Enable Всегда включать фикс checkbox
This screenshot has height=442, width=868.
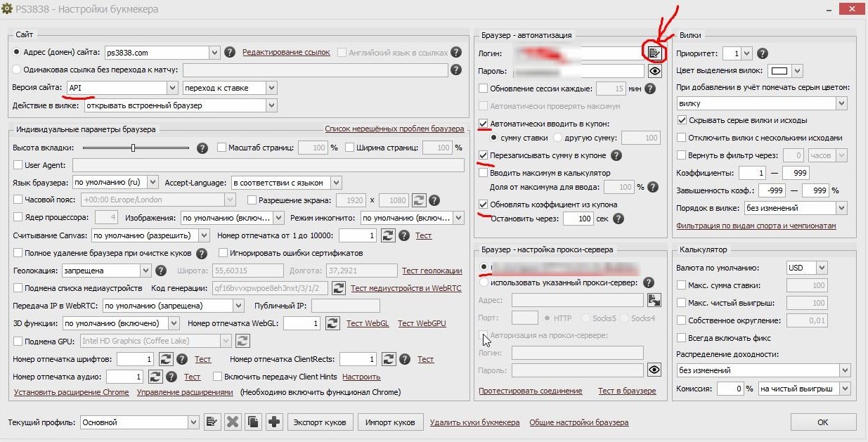pyautogui.click(x=681, y=338)
